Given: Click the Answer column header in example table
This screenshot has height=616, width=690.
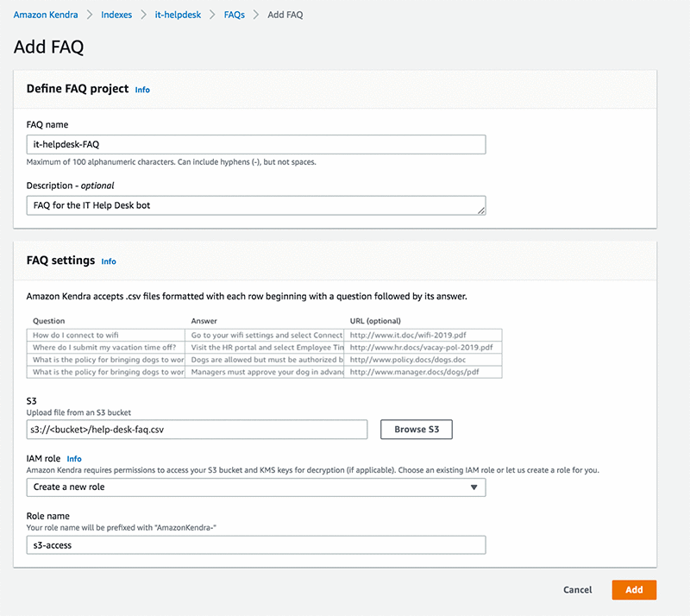Looking at the screenshot, I should 204,321.
